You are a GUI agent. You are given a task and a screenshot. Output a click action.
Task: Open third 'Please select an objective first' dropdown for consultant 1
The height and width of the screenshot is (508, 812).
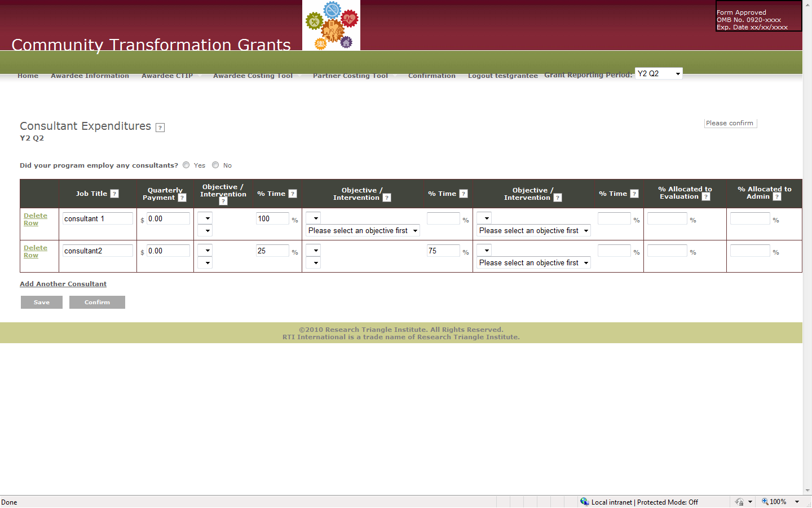pyautogui.click(x=534, y=231)
